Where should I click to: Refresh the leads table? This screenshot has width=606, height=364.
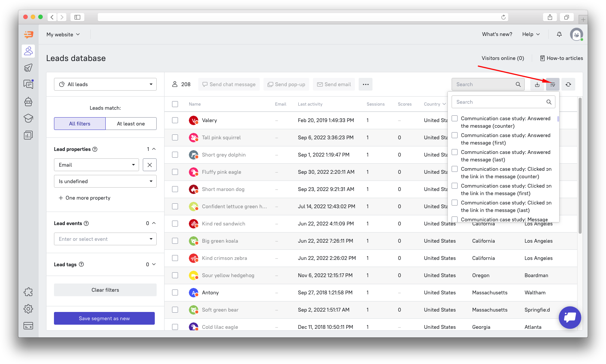(x=569, y=85)
